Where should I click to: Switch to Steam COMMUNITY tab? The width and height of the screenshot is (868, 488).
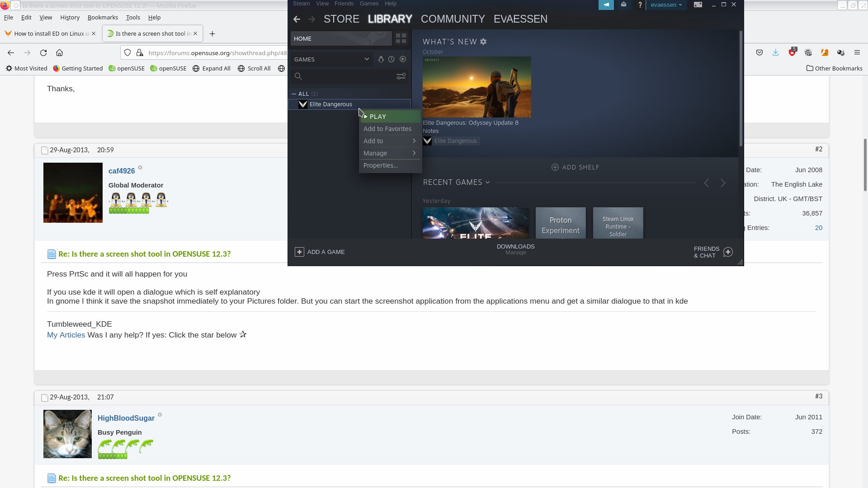453,19
